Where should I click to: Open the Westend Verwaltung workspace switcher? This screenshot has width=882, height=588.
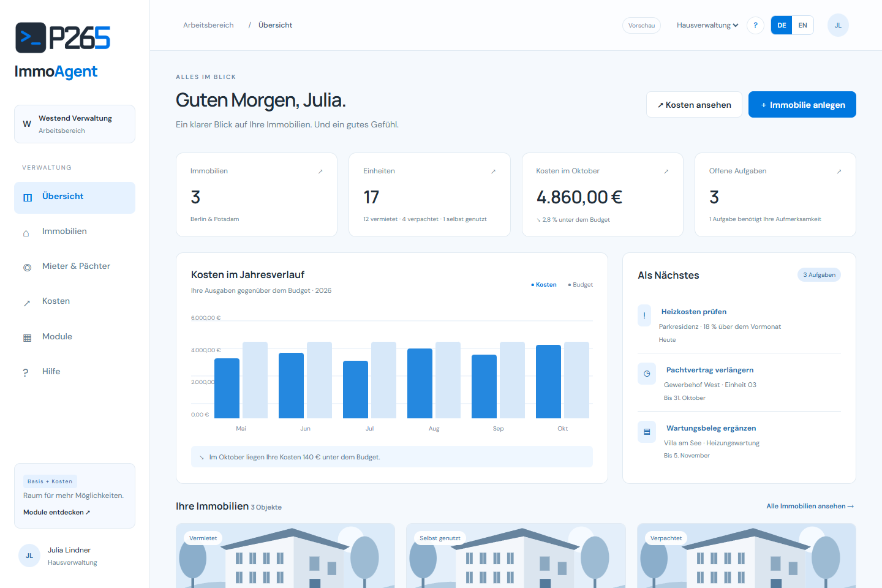(75, 124)
